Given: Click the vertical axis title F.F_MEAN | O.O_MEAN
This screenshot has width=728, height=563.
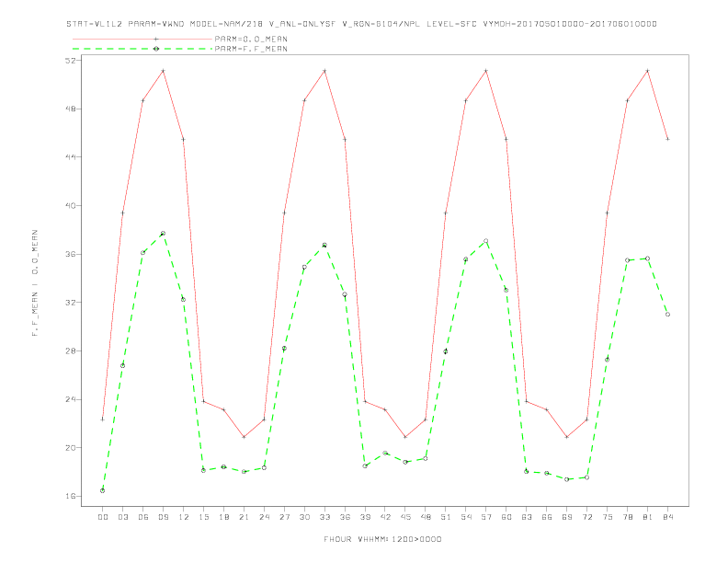Looking at the screenshot, I should coord(35,283).
